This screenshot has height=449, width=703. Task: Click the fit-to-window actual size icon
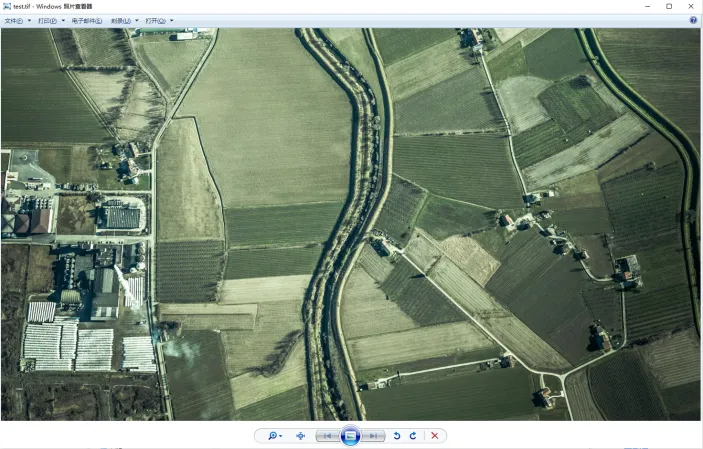pyautogui.click(x=301, y=436)
